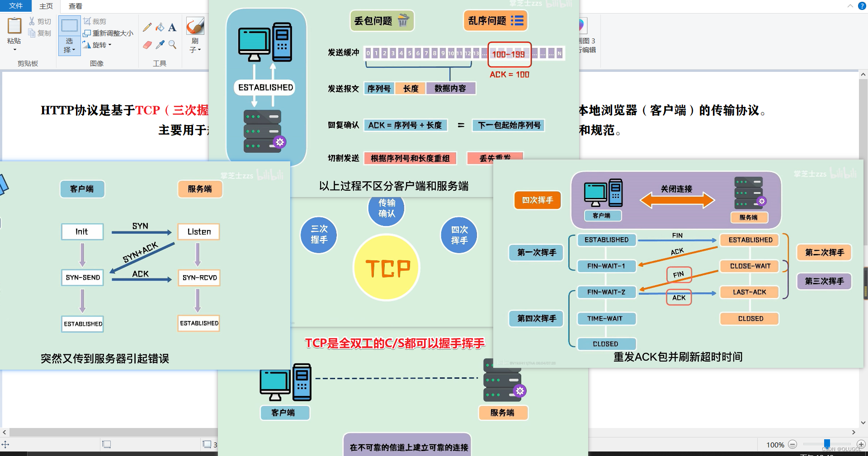This screenshot has width=868, height=456.
Task: Click the horizontal scrollbar thumb
Action: click(x=113, y=432)
